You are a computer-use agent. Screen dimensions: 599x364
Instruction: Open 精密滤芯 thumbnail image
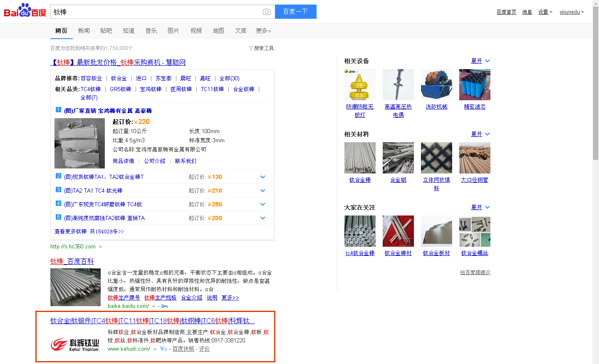(475, 84)
